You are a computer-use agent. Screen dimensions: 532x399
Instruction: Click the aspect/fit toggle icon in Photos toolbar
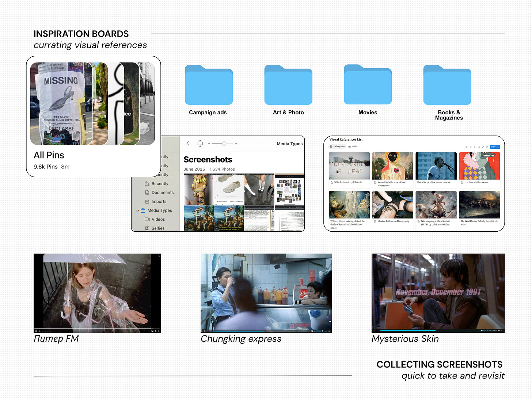point(200,143)
